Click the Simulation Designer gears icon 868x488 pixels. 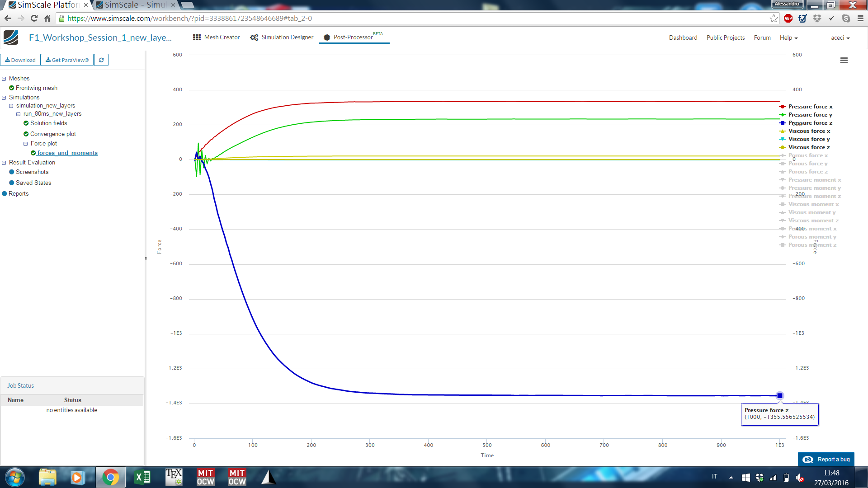(254, 38)
